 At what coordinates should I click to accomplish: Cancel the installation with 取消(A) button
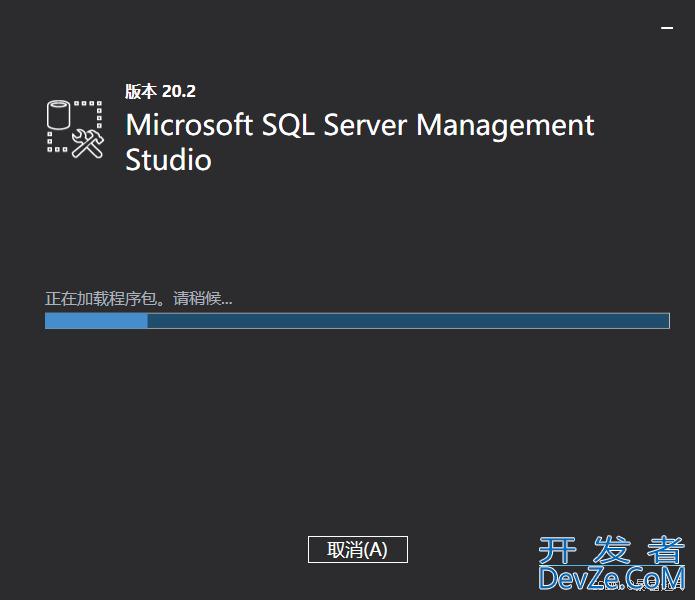(x=358, y=549)
